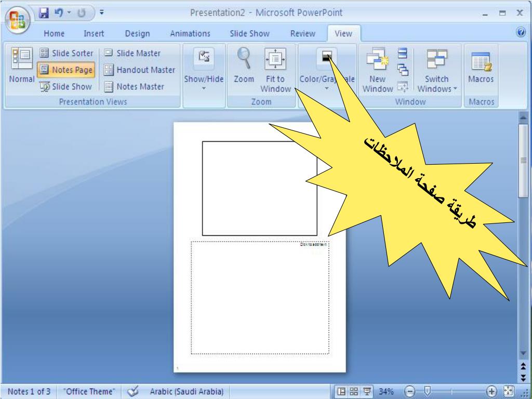Open the Office Button menu

[17, 20]
